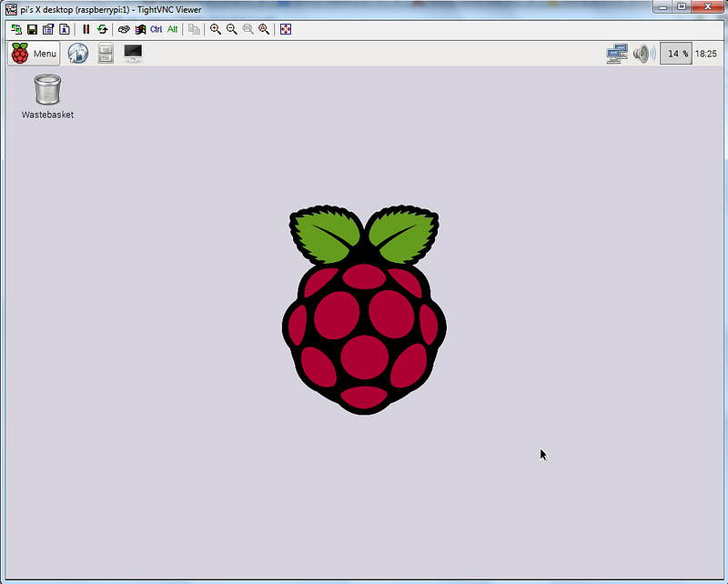Set zoom to 100% with the greyed-out magnifier

(248, 29)
